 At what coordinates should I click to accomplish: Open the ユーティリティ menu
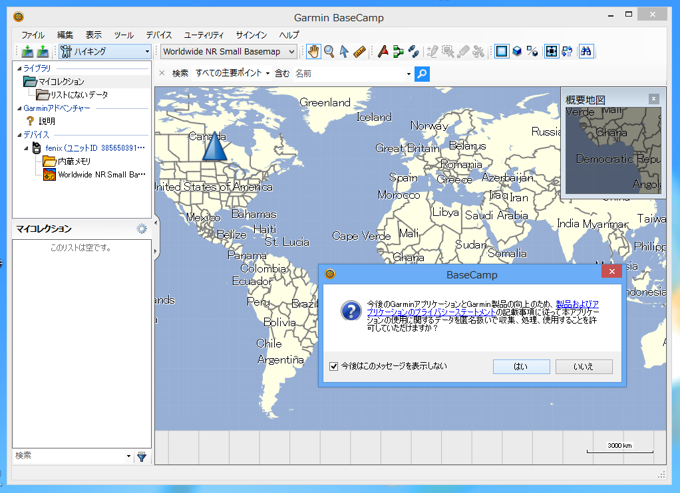tap(204, 35)
